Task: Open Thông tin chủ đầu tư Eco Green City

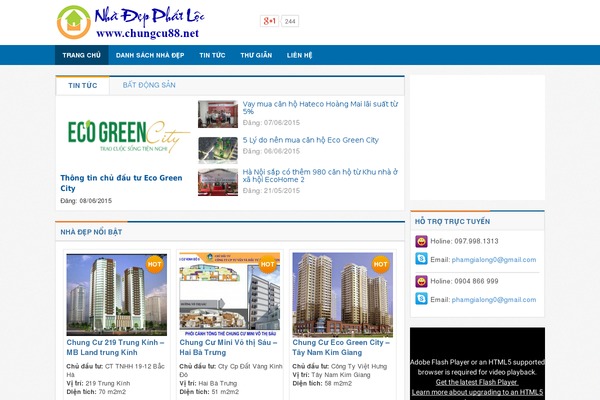Action: [x=121, y=183]
